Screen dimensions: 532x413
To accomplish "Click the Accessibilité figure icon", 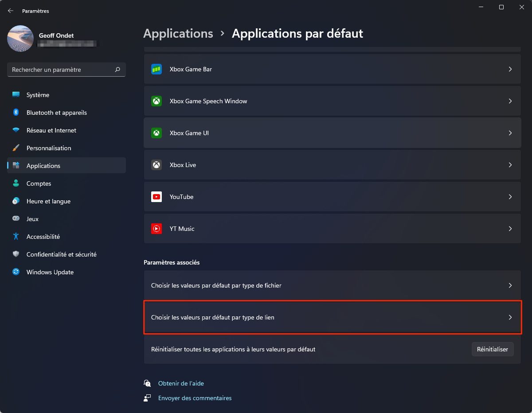I will coord(16,237).
